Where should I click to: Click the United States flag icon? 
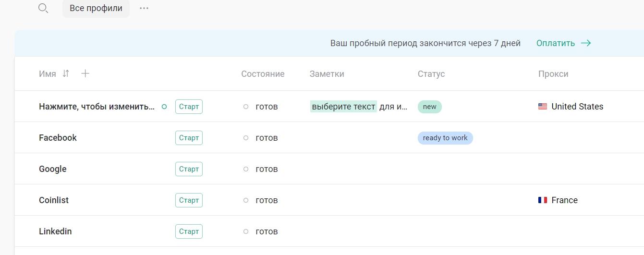[x=543, y=107]
